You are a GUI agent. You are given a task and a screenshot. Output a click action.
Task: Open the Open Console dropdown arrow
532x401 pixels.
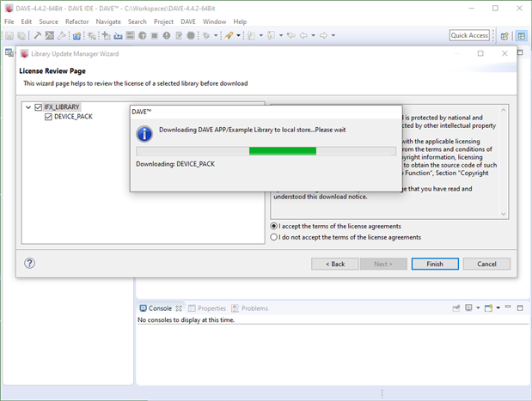click(498, 307)
